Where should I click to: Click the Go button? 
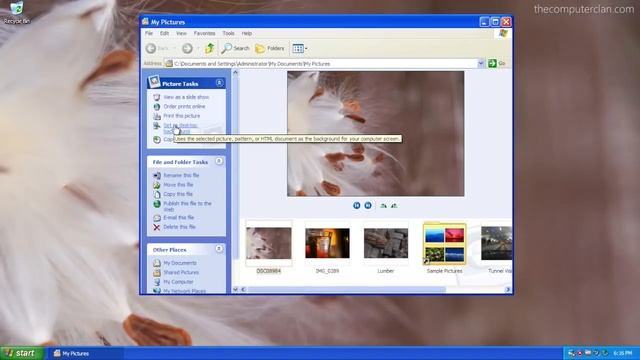(497, 63)
